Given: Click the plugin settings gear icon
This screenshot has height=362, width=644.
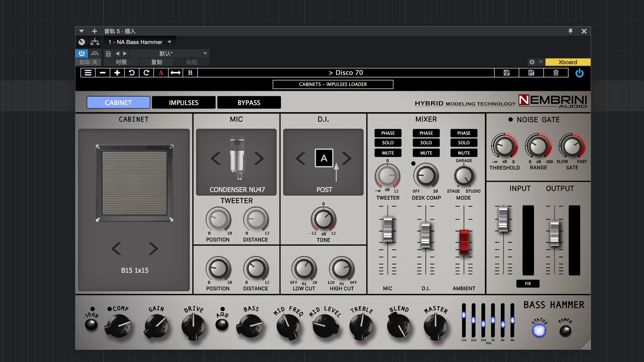Looking at the screenshot, I should pyautogui.click(x=532, y=62).
